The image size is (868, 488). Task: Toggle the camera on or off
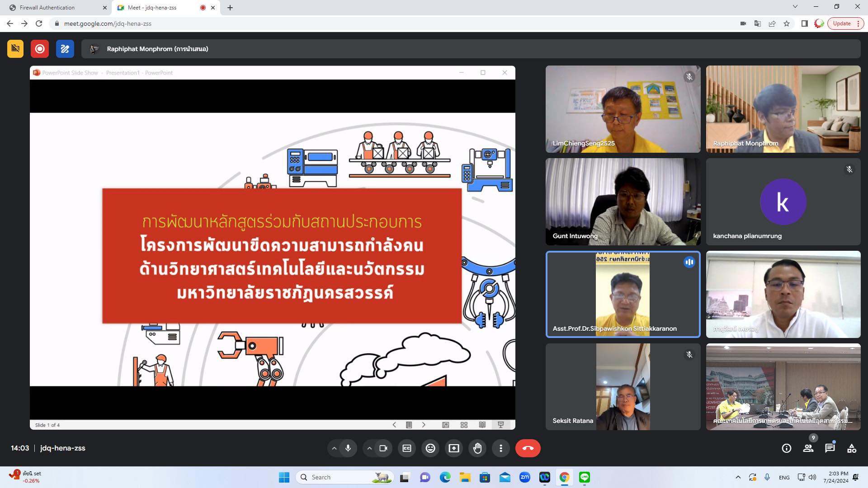coord(383,448)
